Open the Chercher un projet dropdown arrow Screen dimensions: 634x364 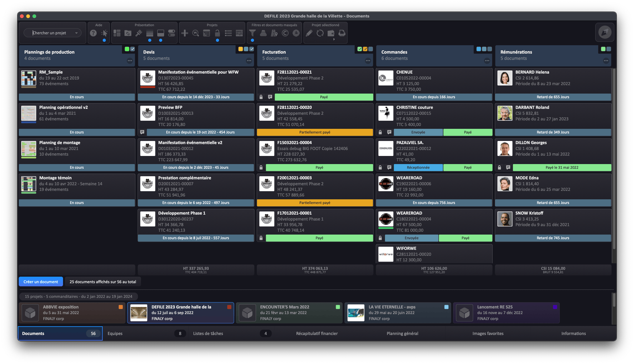point(76,33)
